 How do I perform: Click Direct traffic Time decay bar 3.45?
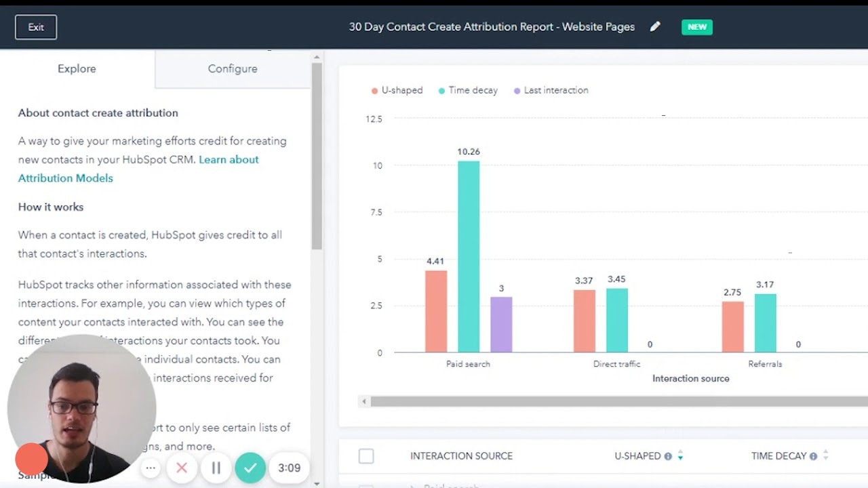click(617, 320)
